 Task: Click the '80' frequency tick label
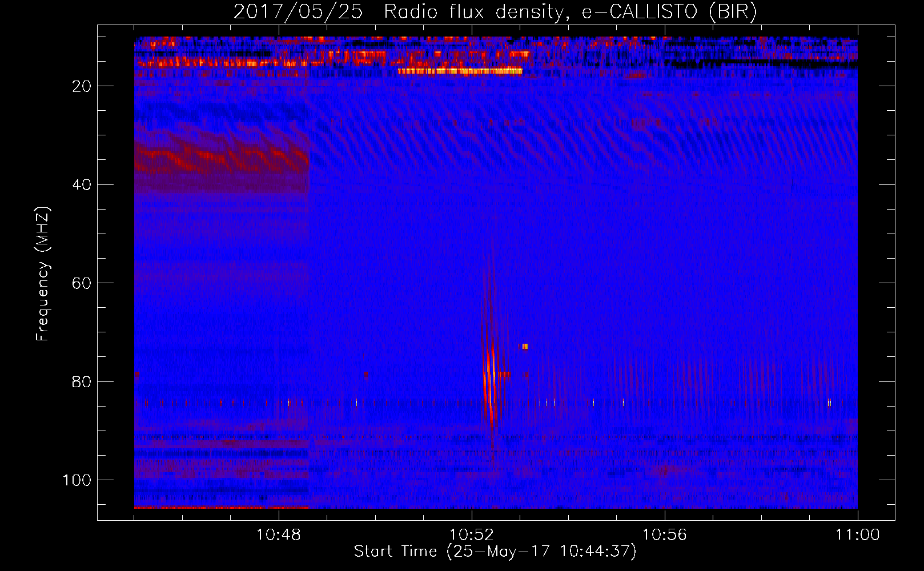pyautogui.click(x=82, y=382)
